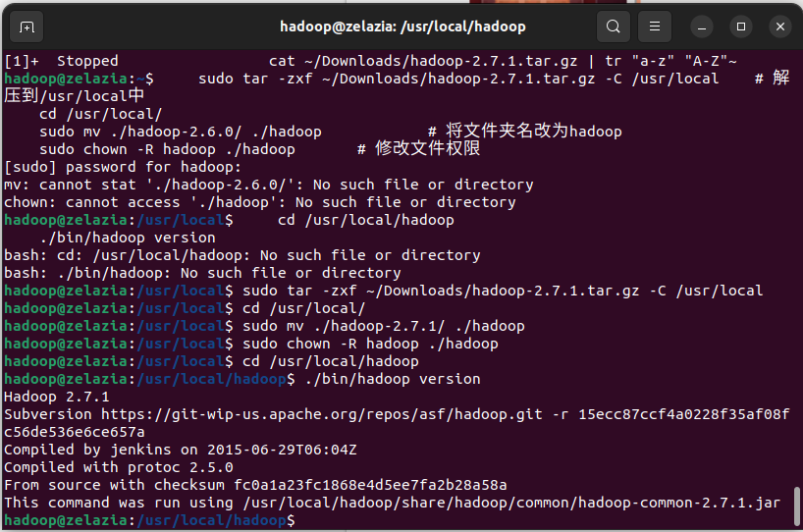Image resolution: width=803 pixels, height=532 pixels.
Task: Click the prompt 'cd /usr/local/hadoop' command above version
Action: click(x=330, y=361)
